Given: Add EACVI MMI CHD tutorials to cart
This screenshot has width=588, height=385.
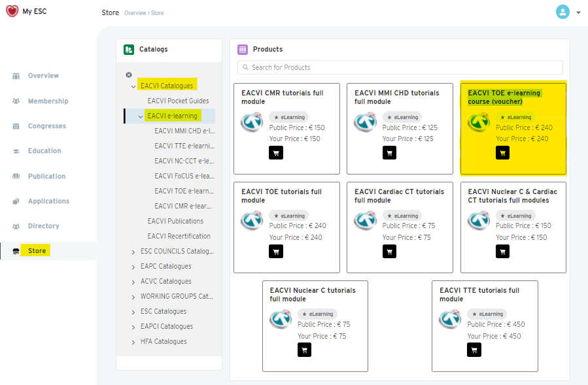Looking at the screenshot, I should 389,152.
